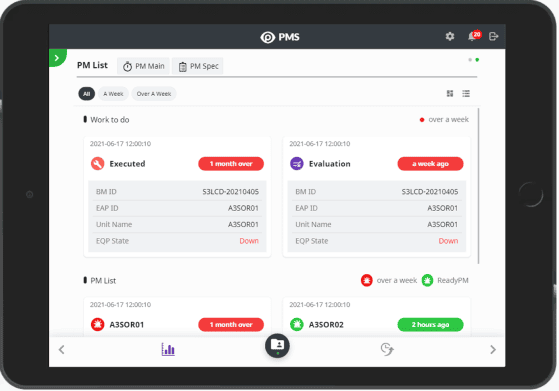Screen dimensions: 559x391
Task: Select the Over A Week filter
Action: pyautogui.click(x=154, y=94)
